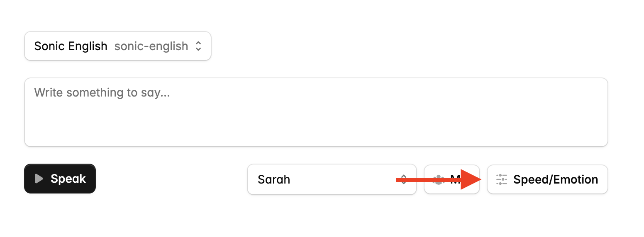Click the people icon on the voice mix button
This screenshot has height=237, width=644.
[x=438, y=179]
